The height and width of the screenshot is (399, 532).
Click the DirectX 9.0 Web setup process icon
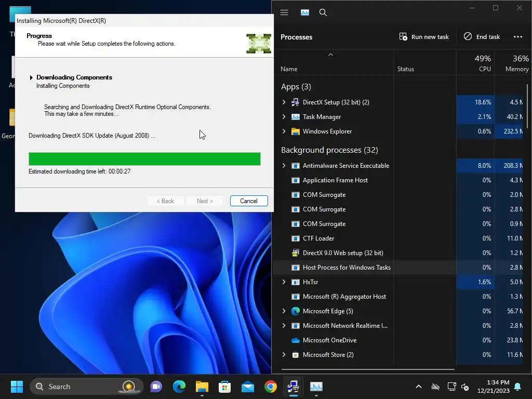tap(296, 253)
